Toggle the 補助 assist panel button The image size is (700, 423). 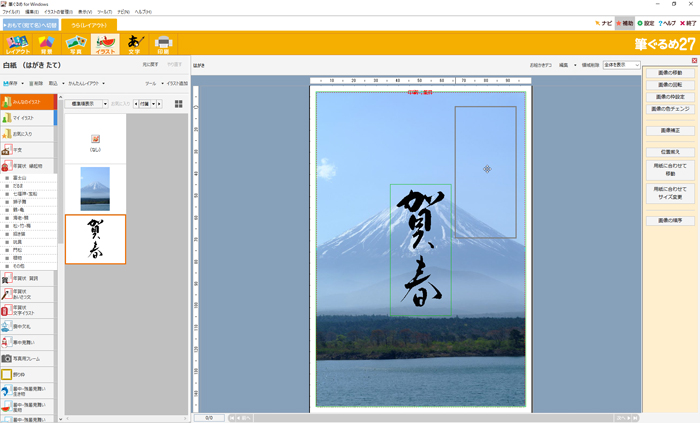point(624,23)
